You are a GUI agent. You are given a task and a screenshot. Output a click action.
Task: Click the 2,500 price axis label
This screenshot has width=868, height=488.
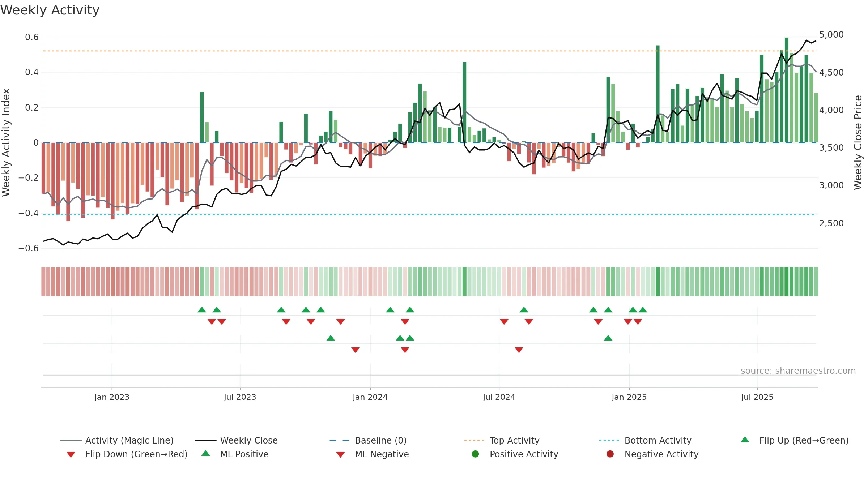(x=831, y=223)
